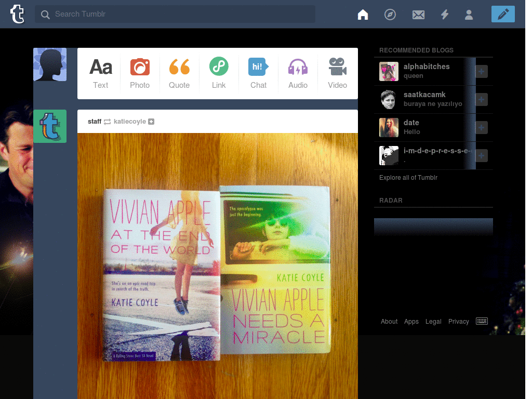The height and width of the screenshot is (399, 532).
Task: Click the staff blog avatar
Action: click(50, 126)
